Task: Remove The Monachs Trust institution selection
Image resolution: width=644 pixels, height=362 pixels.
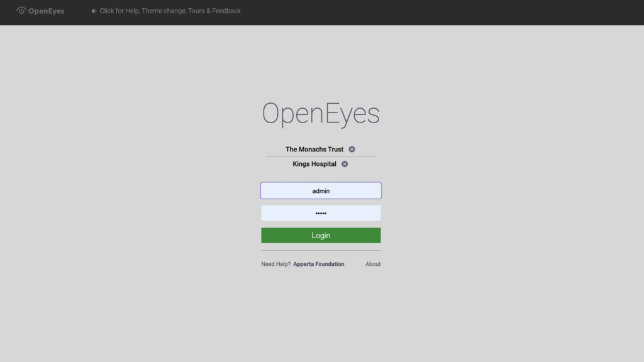Action: [x=352, y=150]
